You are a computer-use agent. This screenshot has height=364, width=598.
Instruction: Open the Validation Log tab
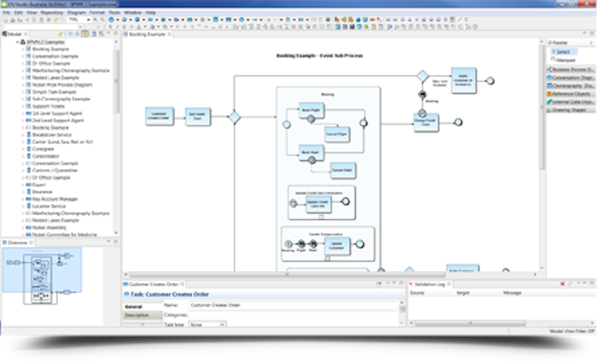point(430,285)
